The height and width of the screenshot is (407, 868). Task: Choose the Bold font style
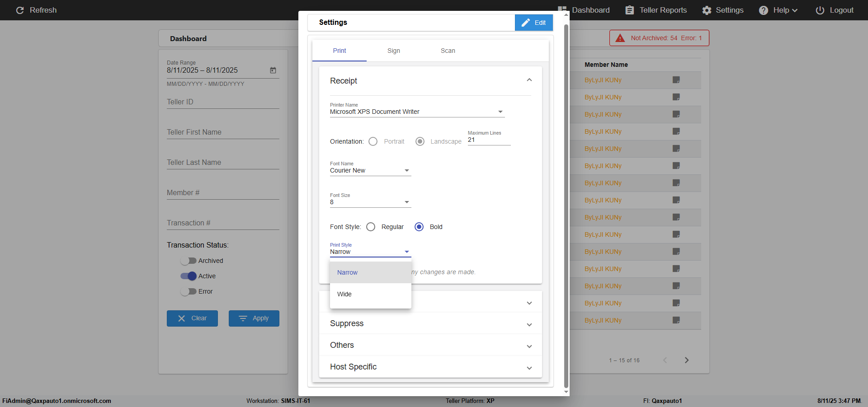[x=419, y=227]
